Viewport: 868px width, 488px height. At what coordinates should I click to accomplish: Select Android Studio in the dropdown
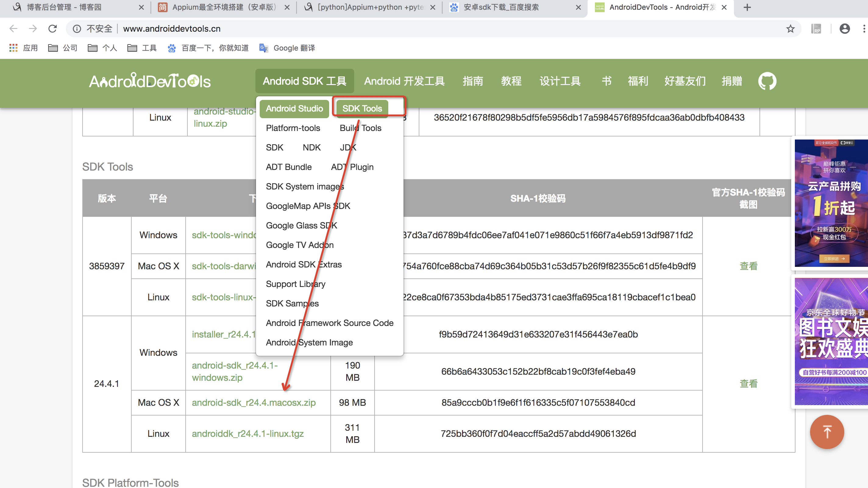tap(294, 108)
